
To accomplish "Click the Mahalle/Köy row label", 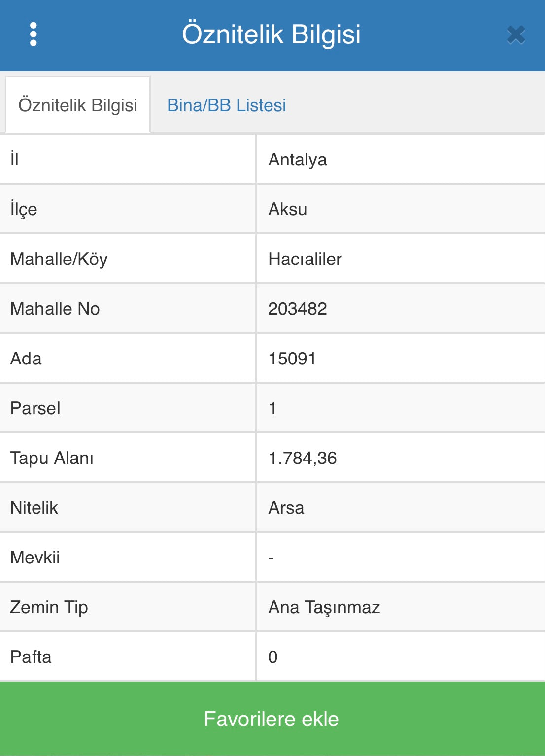I will [x=59, y=259].
